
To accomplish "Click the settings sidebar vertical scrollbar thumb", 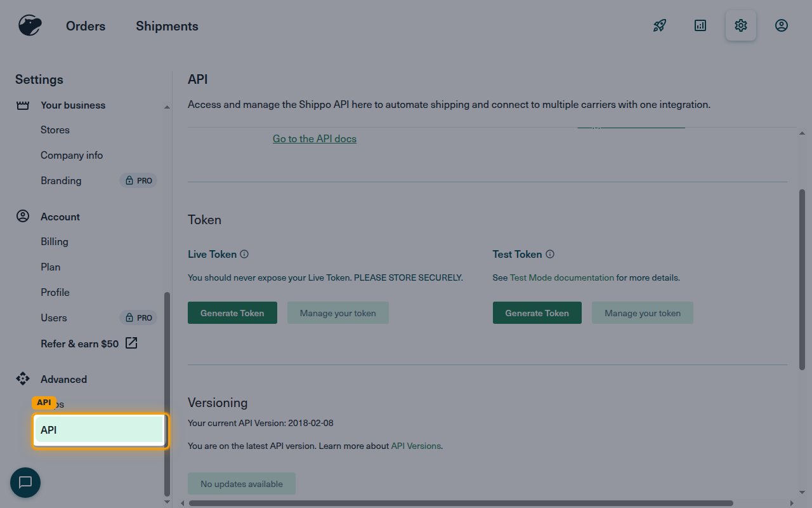I will [x=167, y=394].
